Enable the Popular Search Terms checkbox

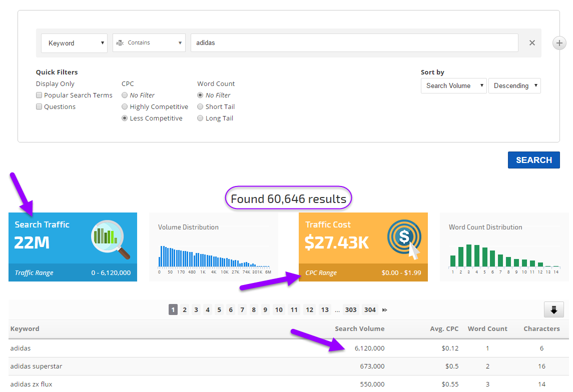(39, 95)
